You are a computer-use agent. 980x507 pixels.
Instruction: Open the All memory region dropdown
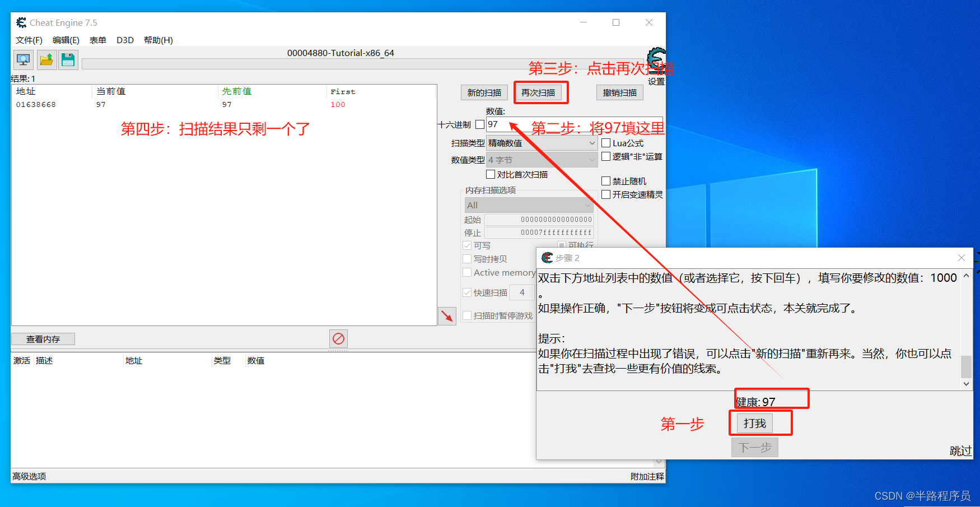click(x=529, y=205)
